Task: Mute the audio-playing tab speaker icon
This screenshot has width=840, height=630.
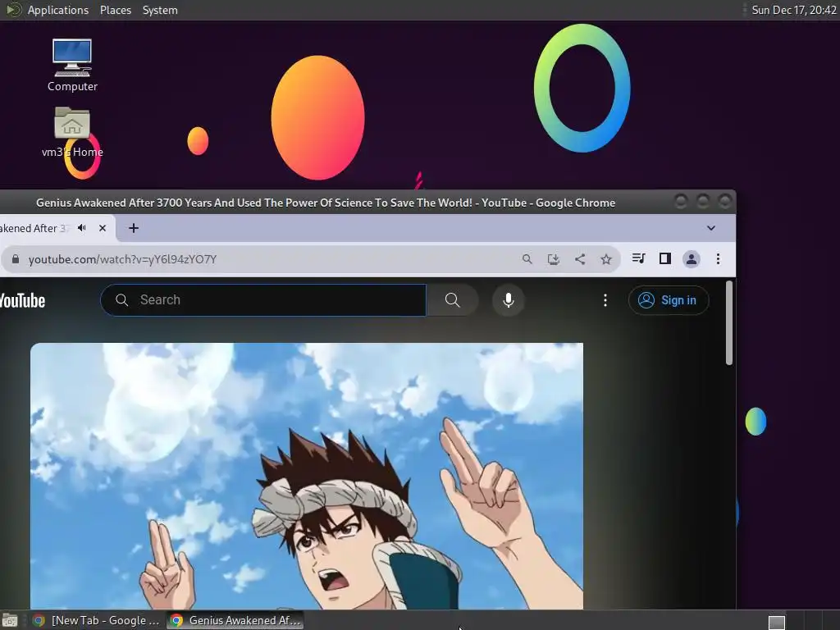Action: [x=82, y=228]
